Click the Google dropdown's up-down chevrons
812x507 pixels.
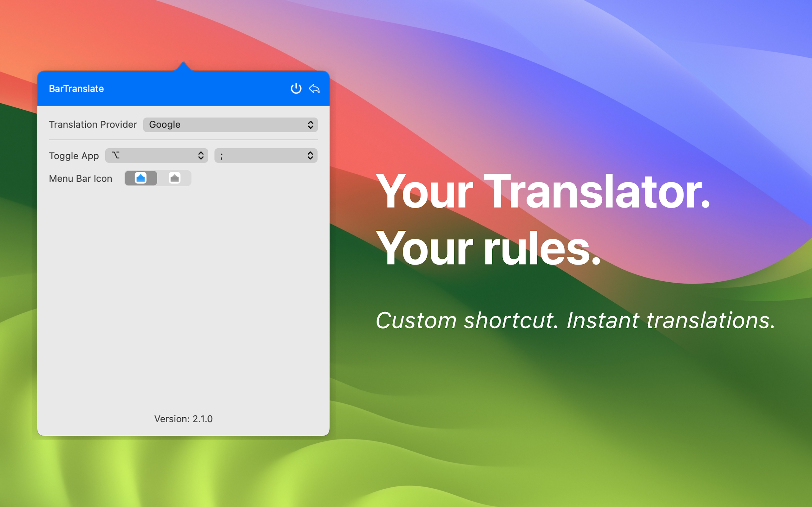click(x=311, y=125)
